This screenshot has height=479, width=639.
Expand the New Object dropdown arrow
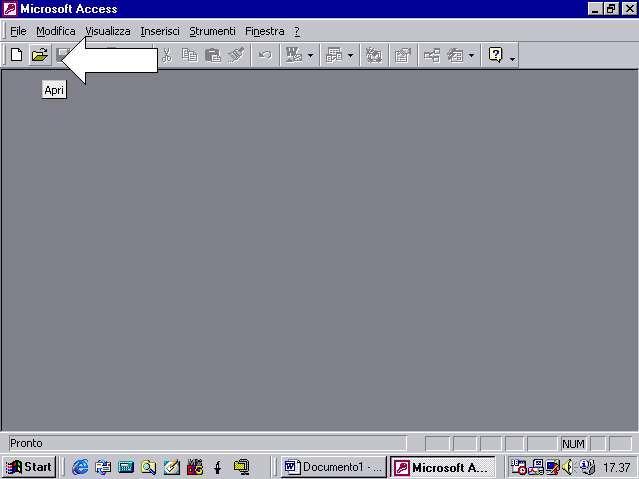tap(472, 55)
